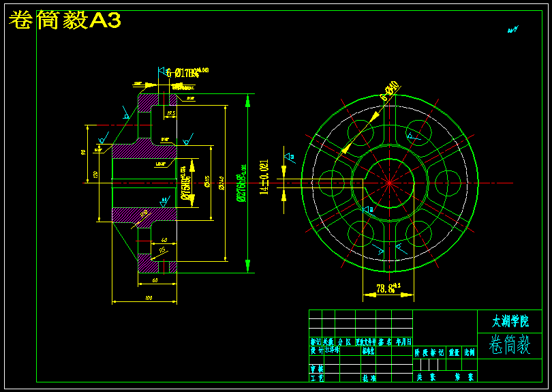Image resolution: width=552 pixels, height=392 pixels.
Task: Click the R10 radius label
Action: (x=144, y=214)
